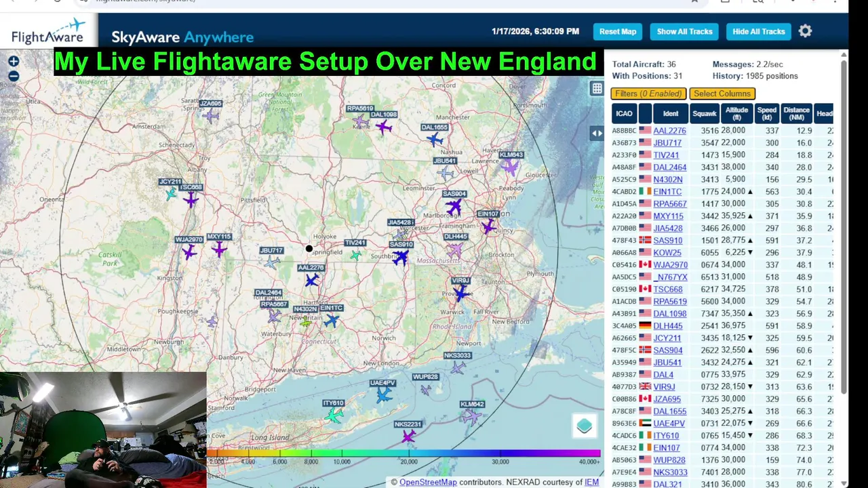The height and width of the screenshot is (488, 868).
Task: Click the altitude color scale legend bar
Action: (403, 453)
